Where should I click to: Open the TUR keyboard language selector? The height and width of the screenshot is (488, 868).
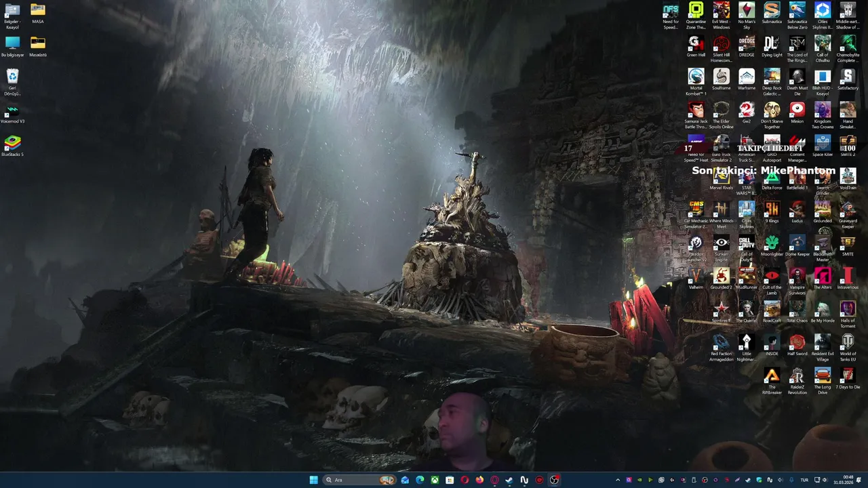point(804,480)
